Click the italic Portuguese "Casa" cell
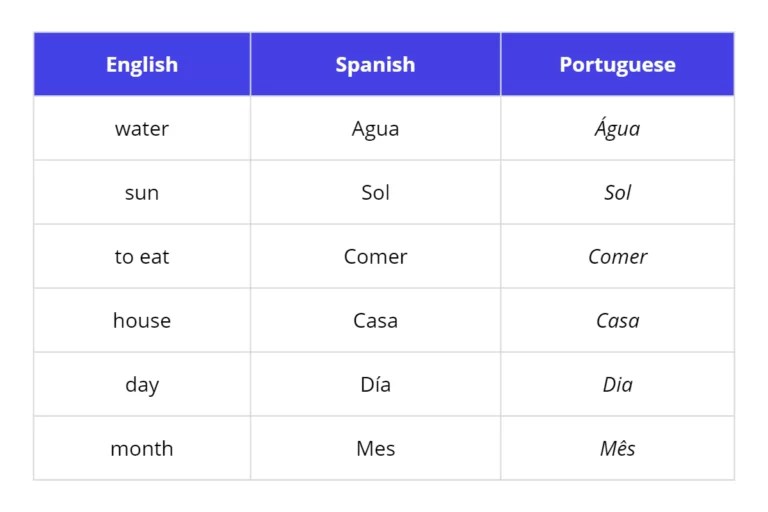Viewport: 768px width, 512px height. pyautogui.click(x=617, y=321)
